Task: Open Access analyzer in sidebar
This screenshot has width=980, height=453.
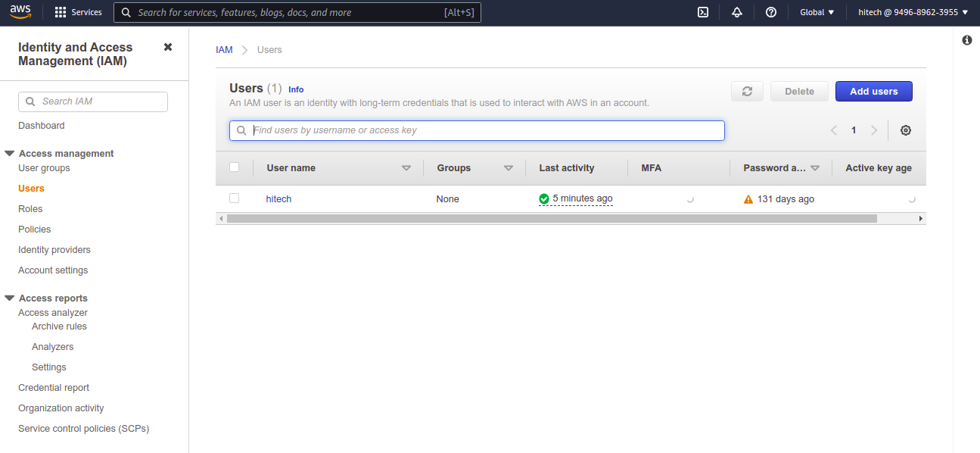Action: [53, 313]
